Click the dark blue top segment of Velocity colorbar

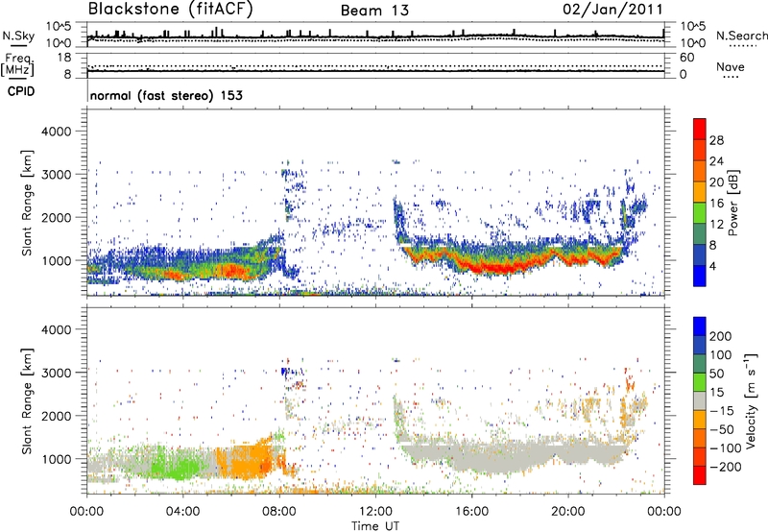pyautogui.click(x=700, y=326)
